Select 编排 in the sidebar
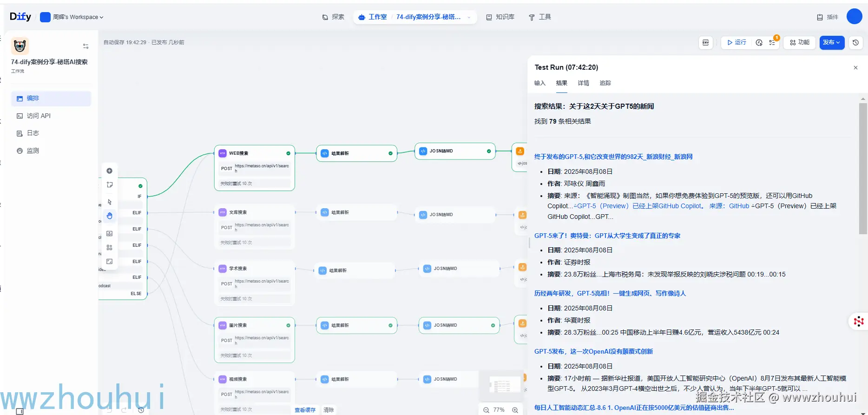This screenshot has width=868, height=415. (51, 99)
